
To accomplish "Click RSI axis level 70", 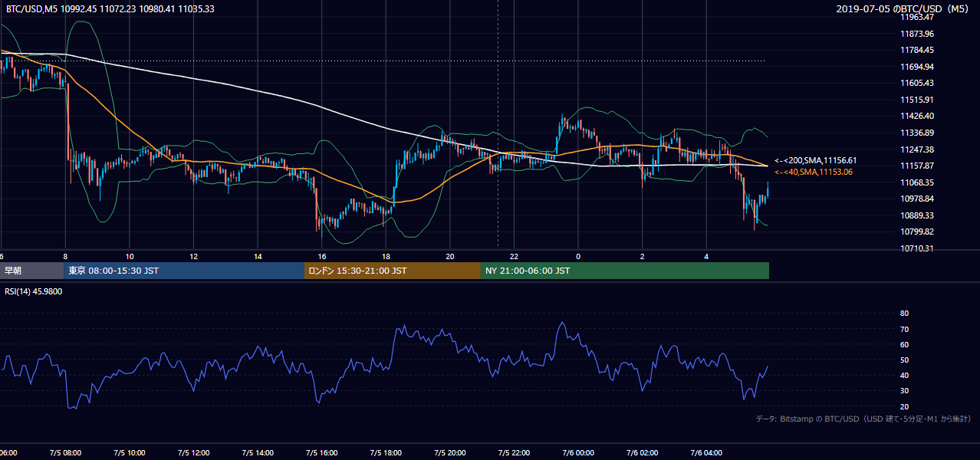I will pyautogui.click(x=905, y=329).
